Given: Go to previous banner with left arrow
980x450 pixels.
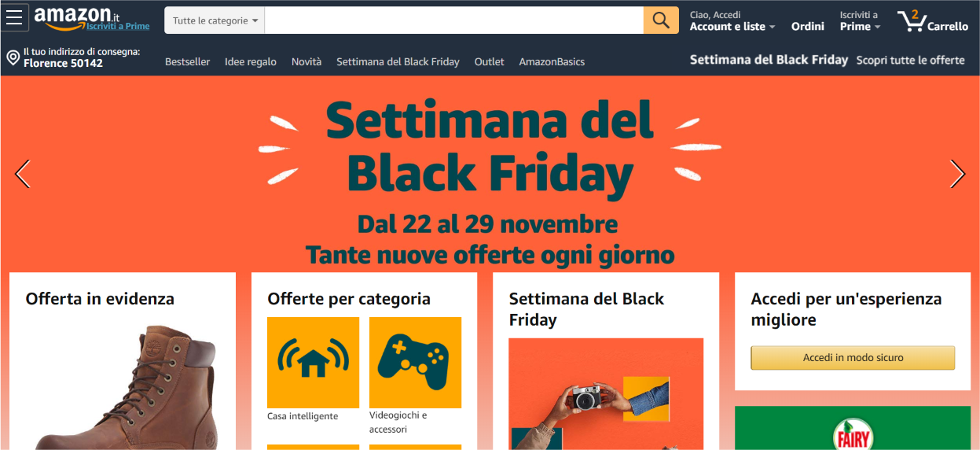Looking at the screenshot, I should coord(23,174).
